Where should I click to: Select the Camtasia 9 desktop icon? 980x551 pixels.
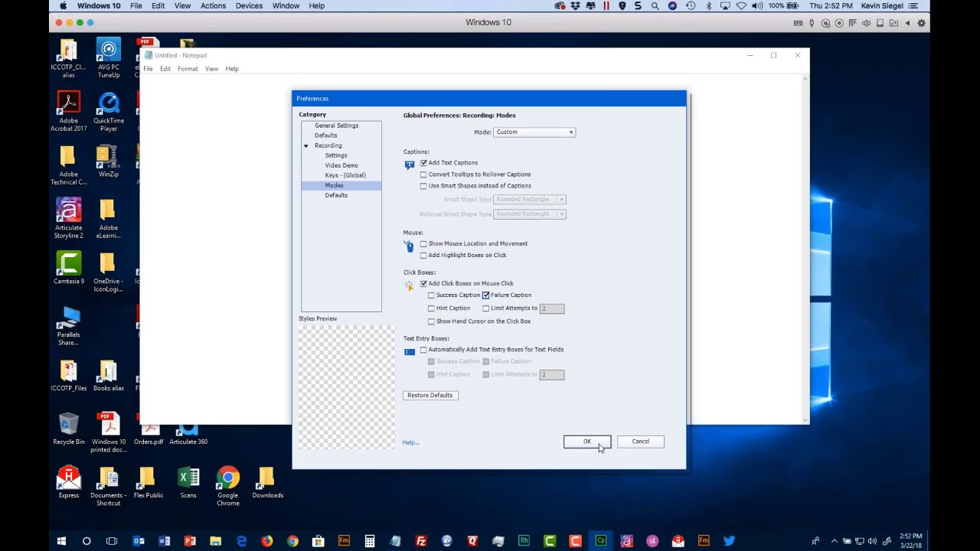click(68, 269)
